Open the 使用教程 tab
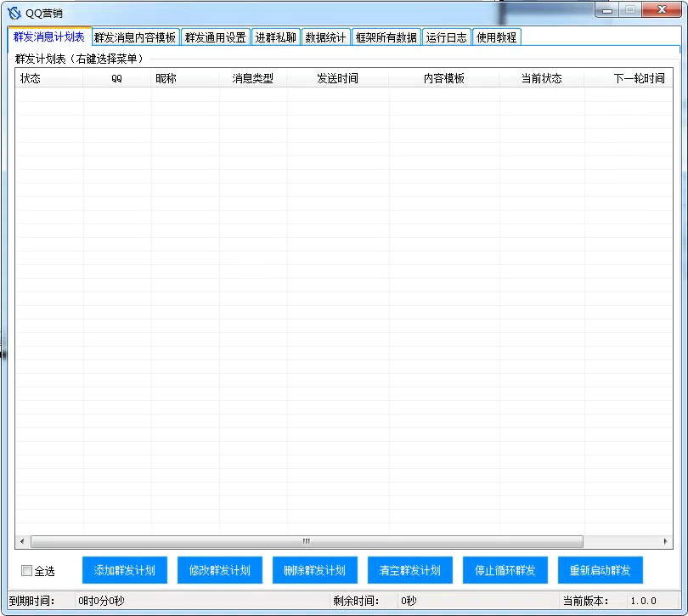Screen dimensions: 688x616 coord(497,37)
